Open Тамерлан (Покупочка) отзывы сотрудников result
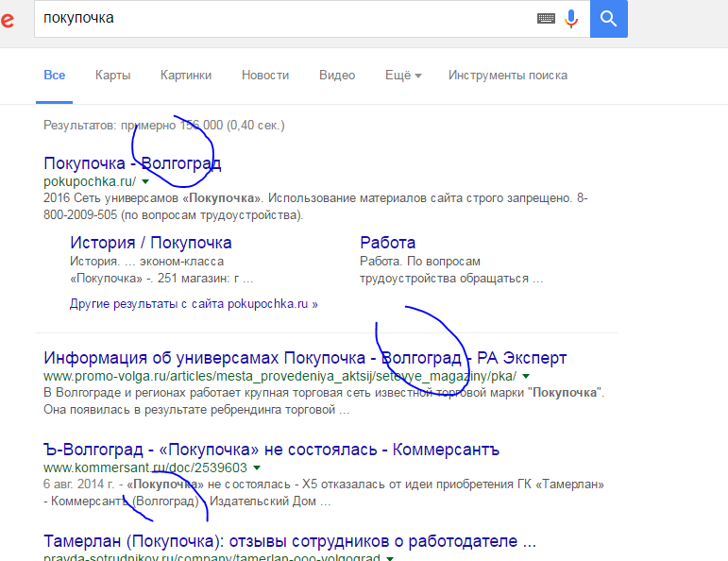 [290, 541]
